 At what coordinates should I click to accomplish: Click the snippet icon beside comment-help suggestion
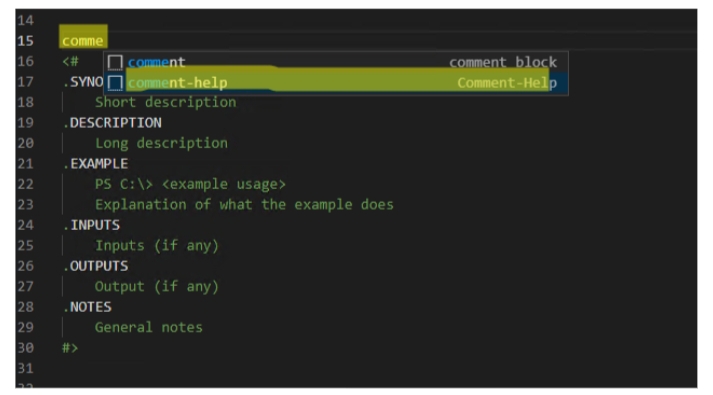tap(115, 83)
